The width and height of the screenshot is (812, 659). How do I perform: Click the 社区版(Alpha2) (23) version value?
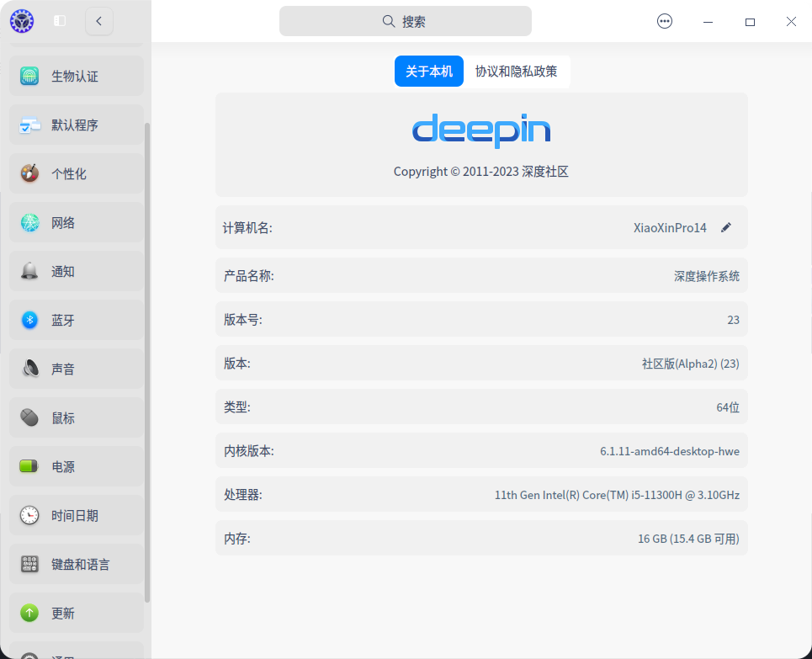tap(690, 364)
